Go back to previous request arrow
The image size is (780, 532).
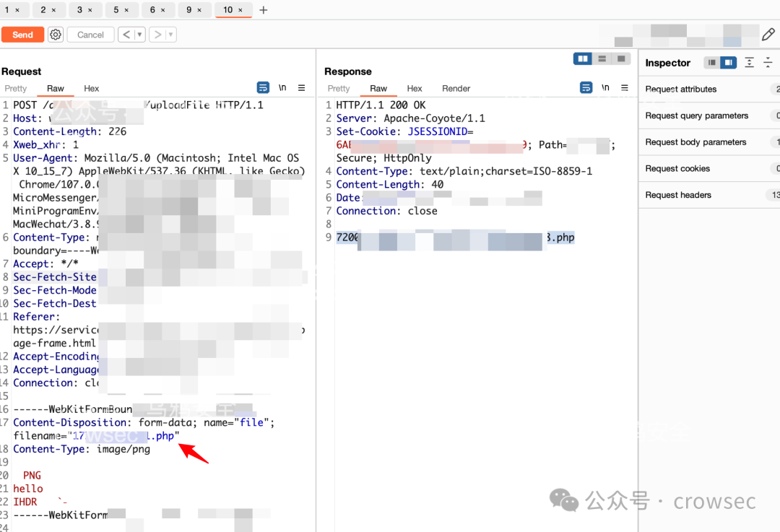coord(126,35)
